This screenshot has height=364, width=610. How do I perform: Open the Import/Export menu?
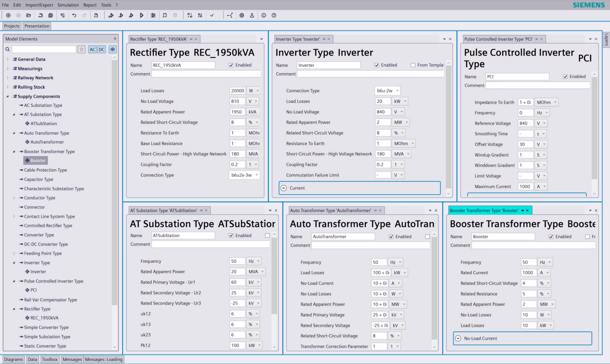(x=39, y=5)
